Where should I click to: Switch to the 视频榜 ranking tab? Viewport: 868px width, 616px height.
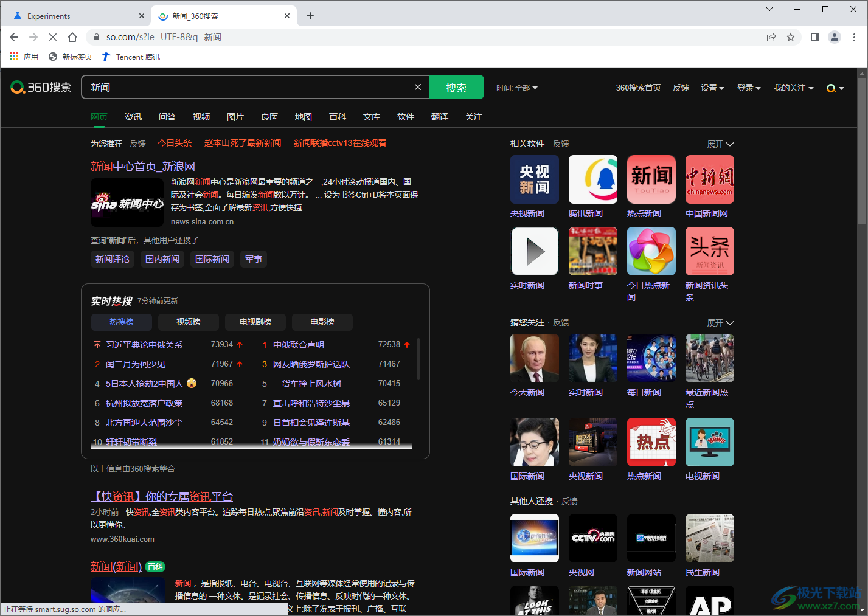click(189, 322)
